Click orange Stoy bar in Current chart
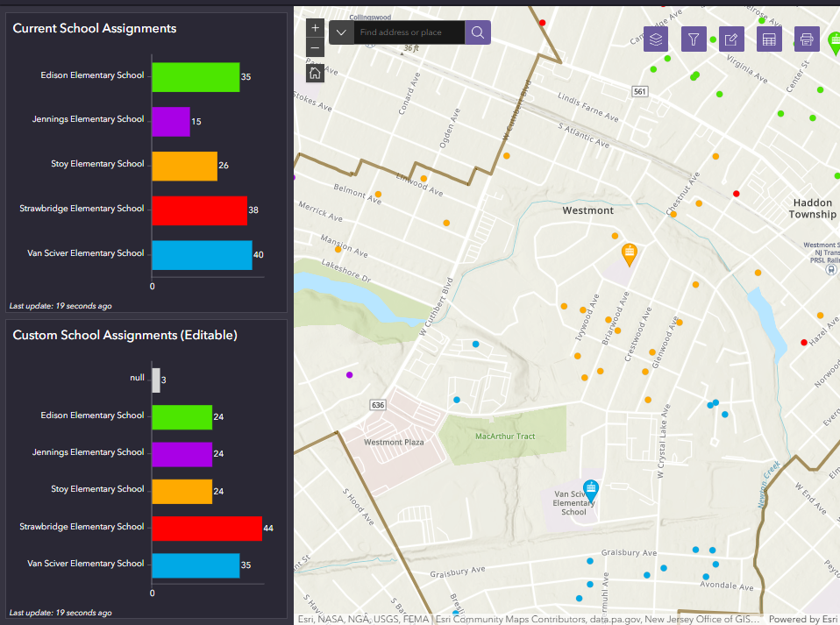The height and width of the screenshot is (625, 840). [x=185, y=166]
